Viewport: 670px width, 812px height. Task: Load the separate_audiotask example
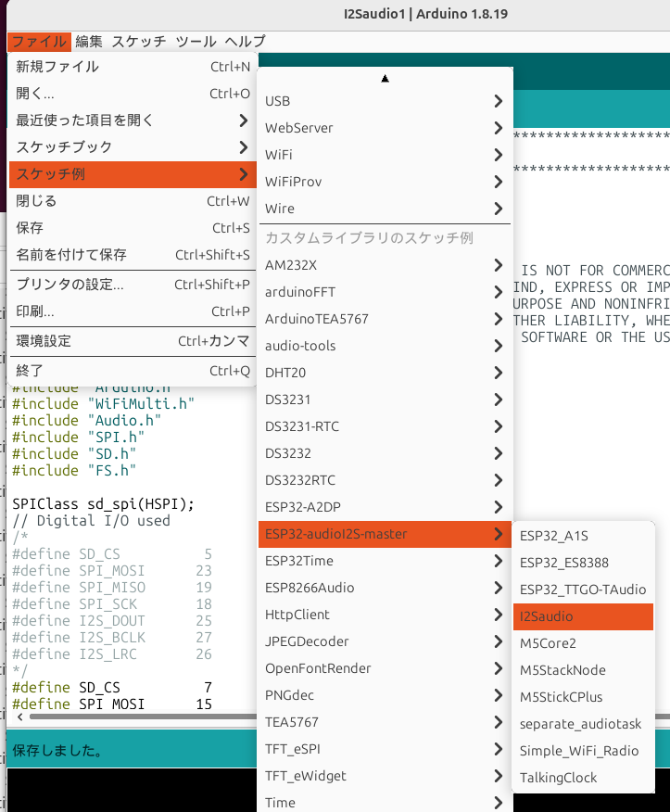pos(584,725)
